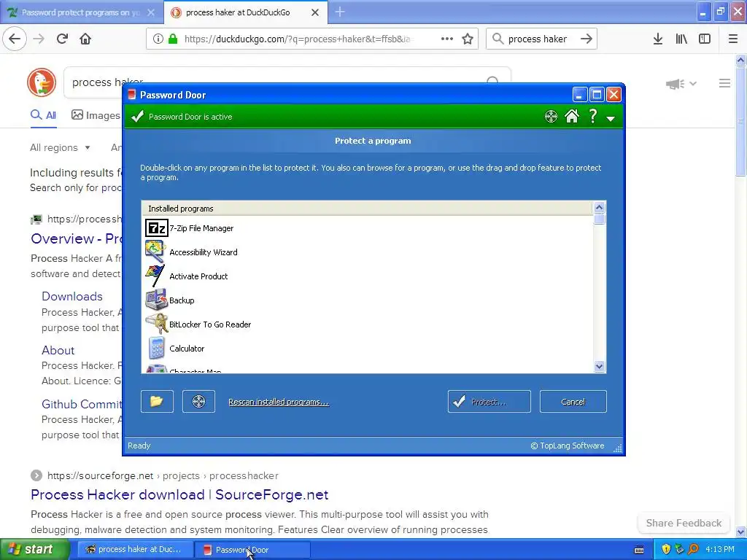The width and height of the screenshot is (747, 560).
Task: Click the page scrollbar down arrow in Firefox
Action: point(740,532)
